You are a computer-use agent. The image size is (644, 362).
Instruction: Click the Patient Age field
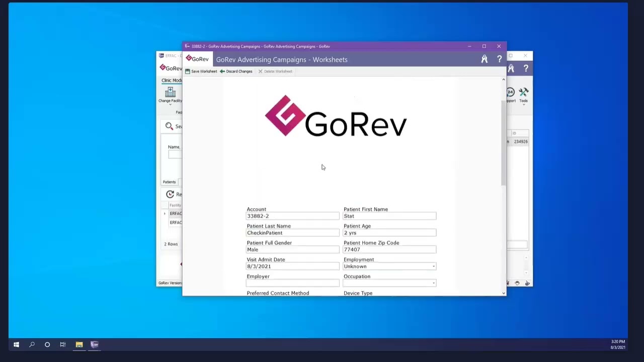(389, 233)
